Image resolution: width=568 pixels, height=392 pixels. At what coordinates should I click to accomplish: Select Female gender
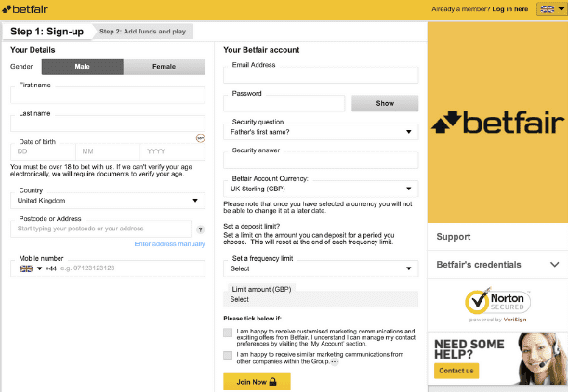pyautogui.click(x=165, y=67)
